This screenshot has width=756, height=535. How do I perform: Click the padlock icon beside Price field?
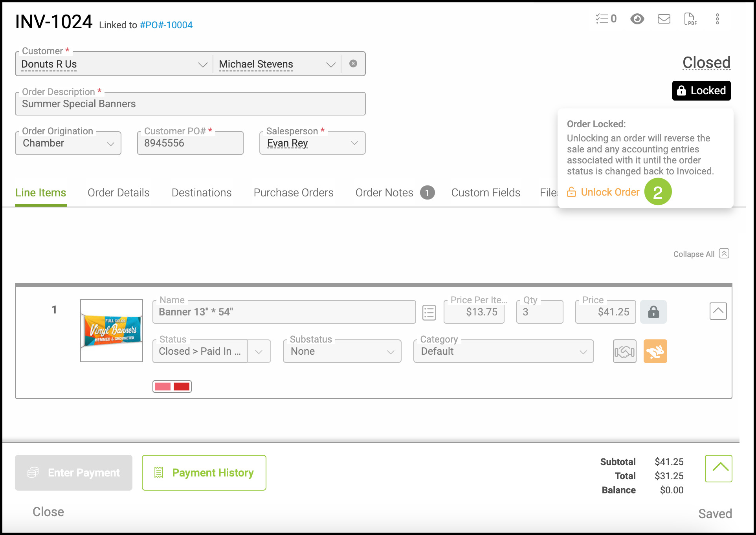(653, 312)
